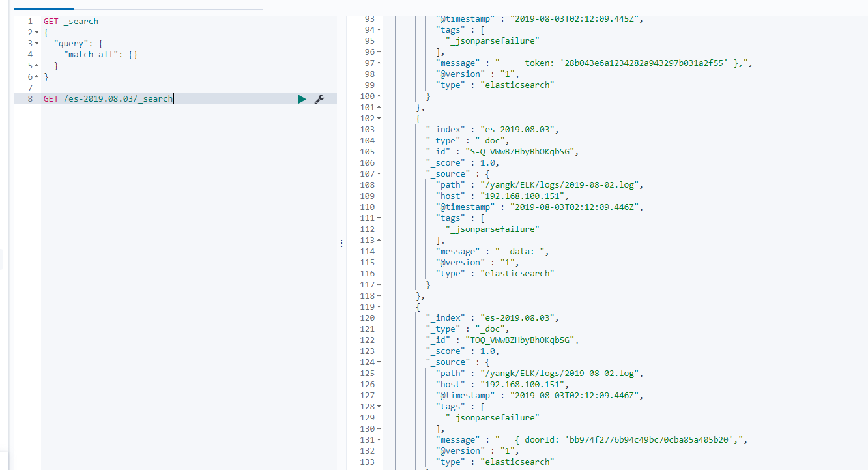Collapse the "tags" array at line 128

pyautogui.click(x=379, y=406)
